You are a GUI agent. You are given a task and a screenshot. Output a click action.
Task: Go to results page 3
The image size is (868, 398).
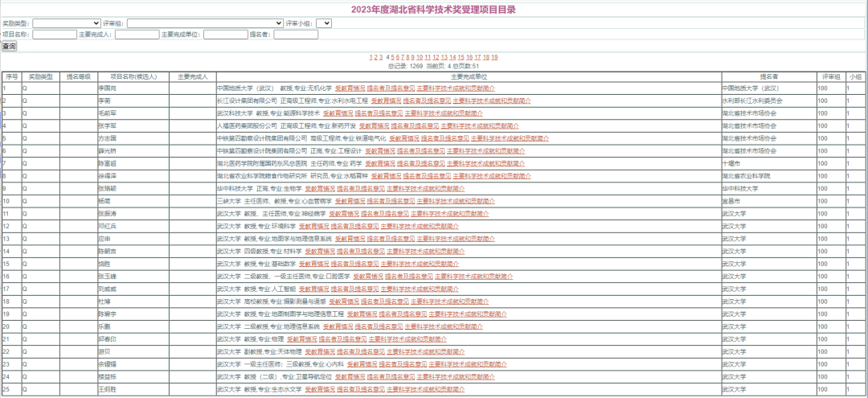[381, 57]
